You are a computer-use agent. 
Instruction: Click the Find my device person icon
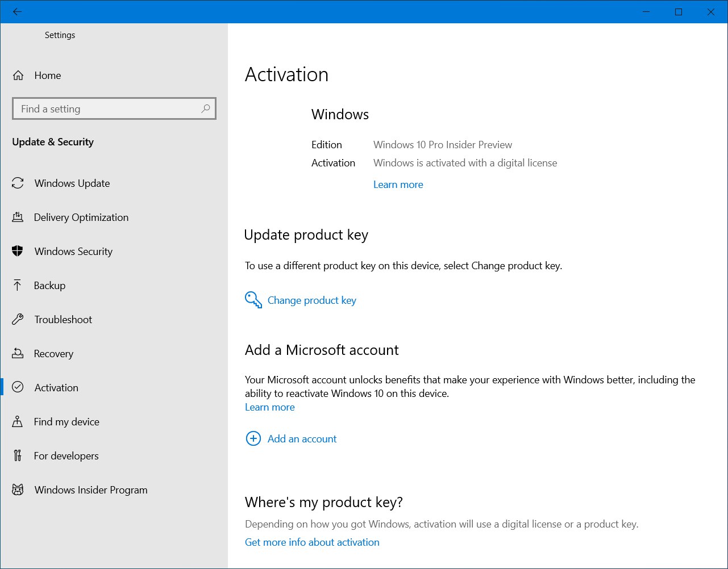[x=18, y=421]
